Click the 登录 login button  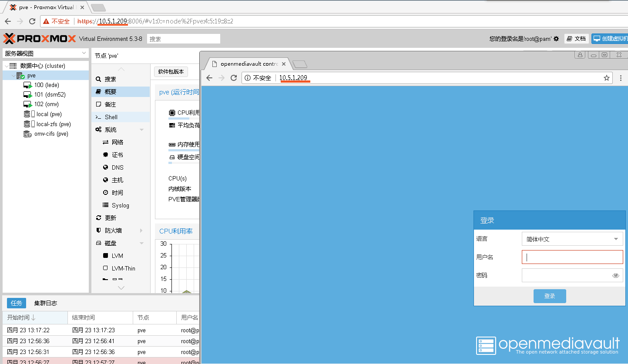(550, 296)
